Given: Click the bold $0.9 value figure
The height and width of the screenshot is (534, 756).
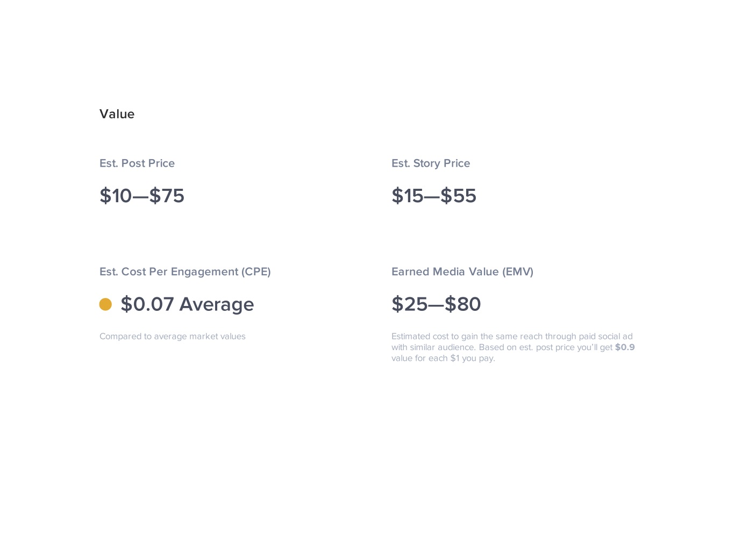Looking at the screenshot, I should coord(625,347).
